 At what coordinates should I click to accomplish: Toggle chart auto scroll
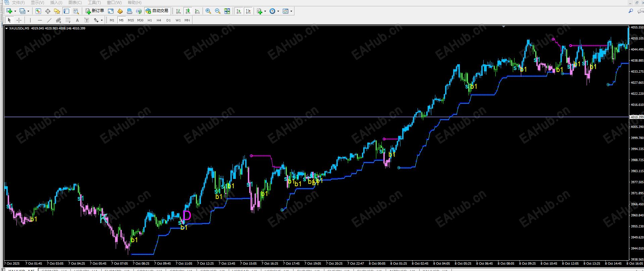pos(239,11)
